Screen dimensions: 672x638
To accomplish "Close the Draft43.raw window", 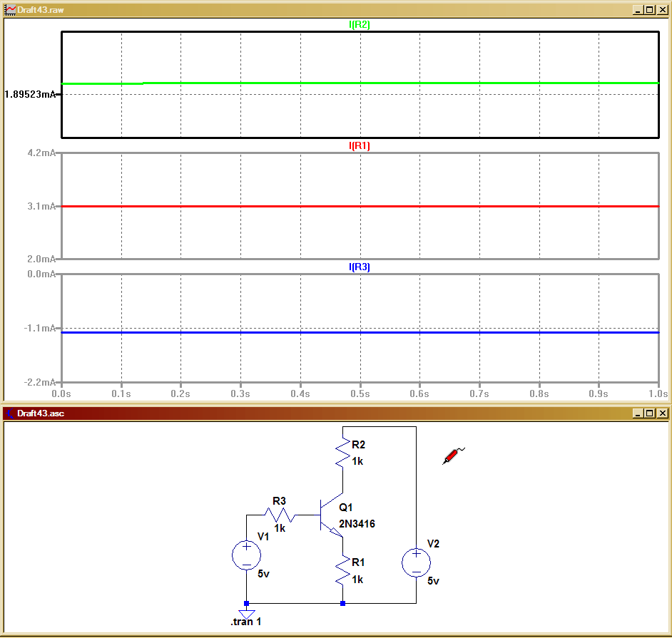I will click(x=662, y=10).
